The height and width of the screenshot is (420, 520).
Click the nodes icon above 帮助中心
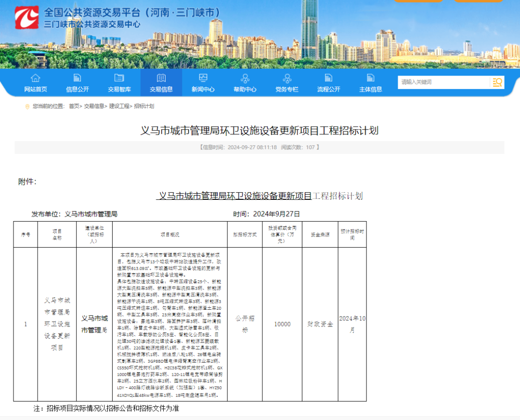click(245, 79)
